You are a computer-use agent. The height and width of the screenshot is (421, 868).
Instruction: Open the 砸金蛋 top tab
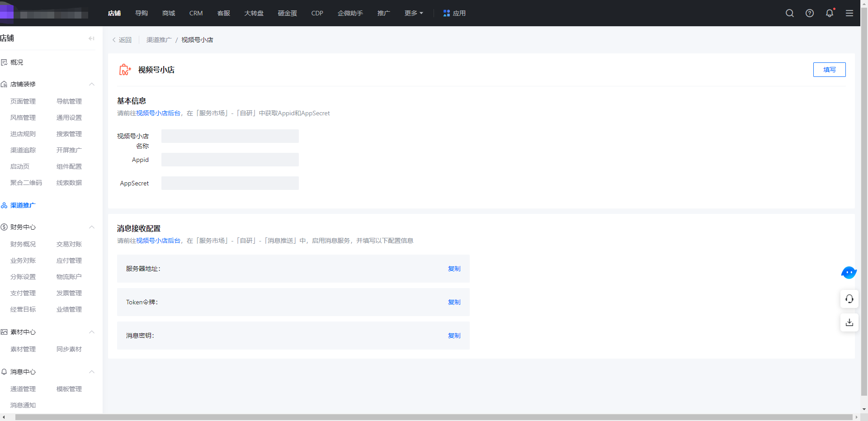pos(288,13)
